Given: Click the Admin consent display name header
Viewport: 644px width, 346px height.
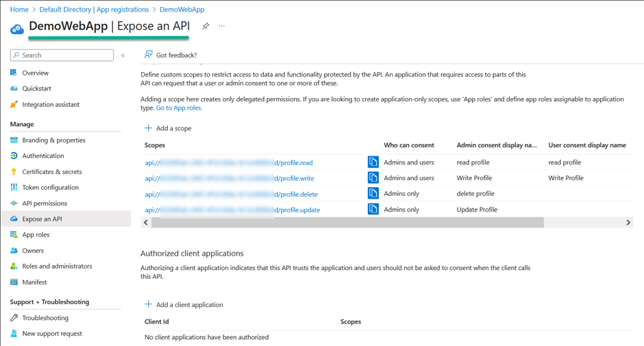Looking at the screenshot, I should click(x=497, y=145).
